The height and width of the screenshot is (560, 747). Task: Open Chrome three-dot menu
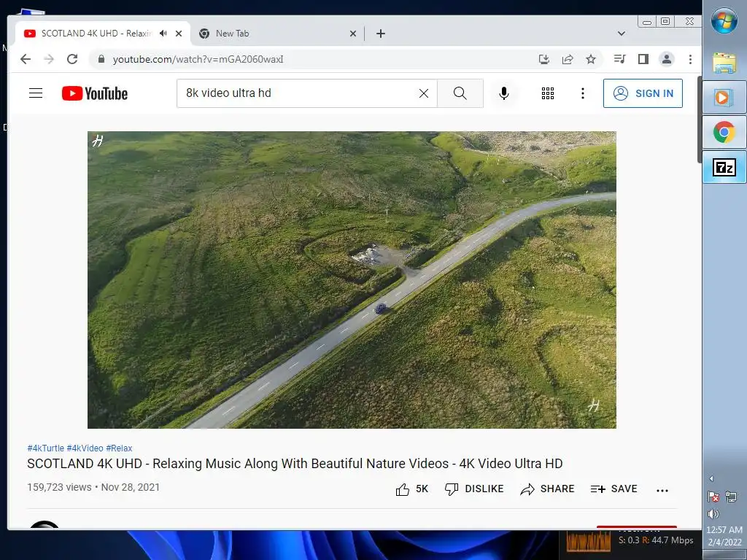tap(690, 59)
